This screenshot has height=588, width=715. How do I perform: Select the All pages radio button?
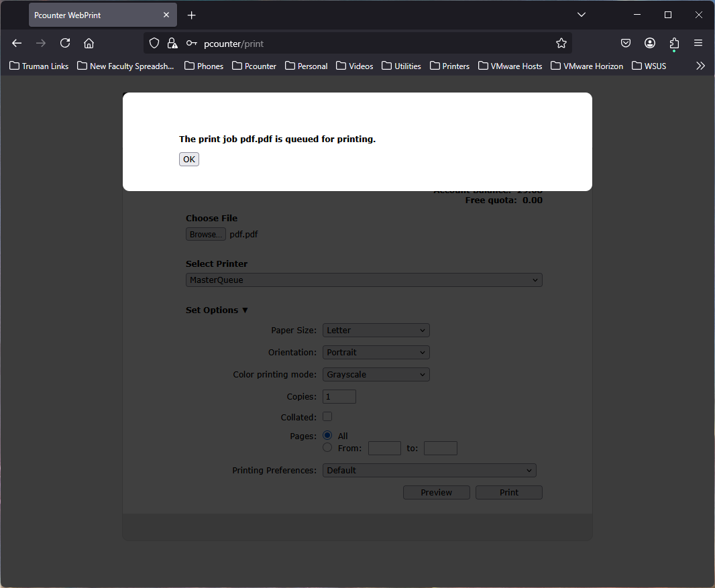327,435
